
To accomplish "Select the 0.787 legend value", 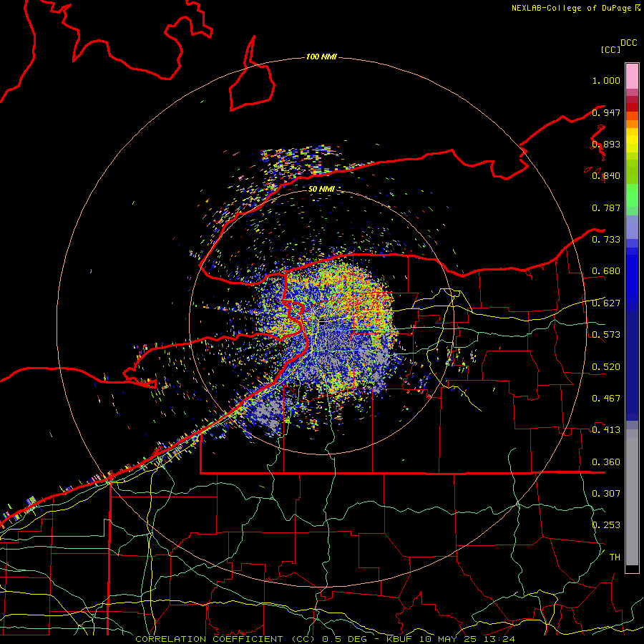I will 606,208.
